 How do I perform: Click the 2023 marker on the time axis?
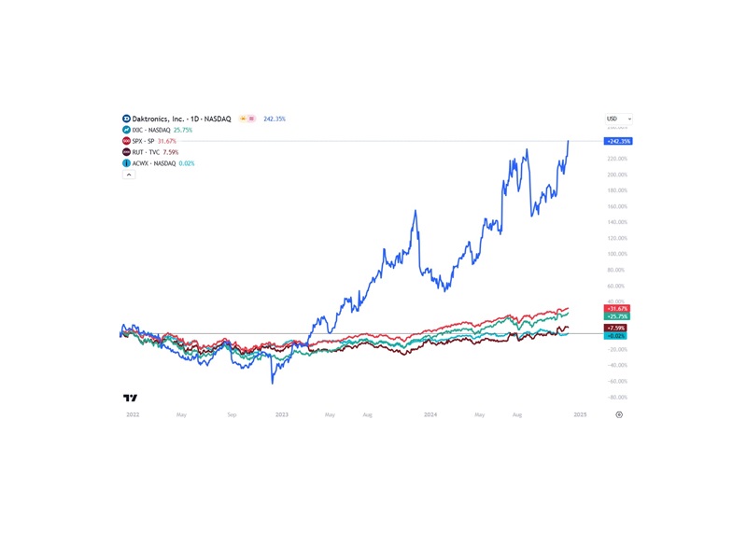pos(281,413)
